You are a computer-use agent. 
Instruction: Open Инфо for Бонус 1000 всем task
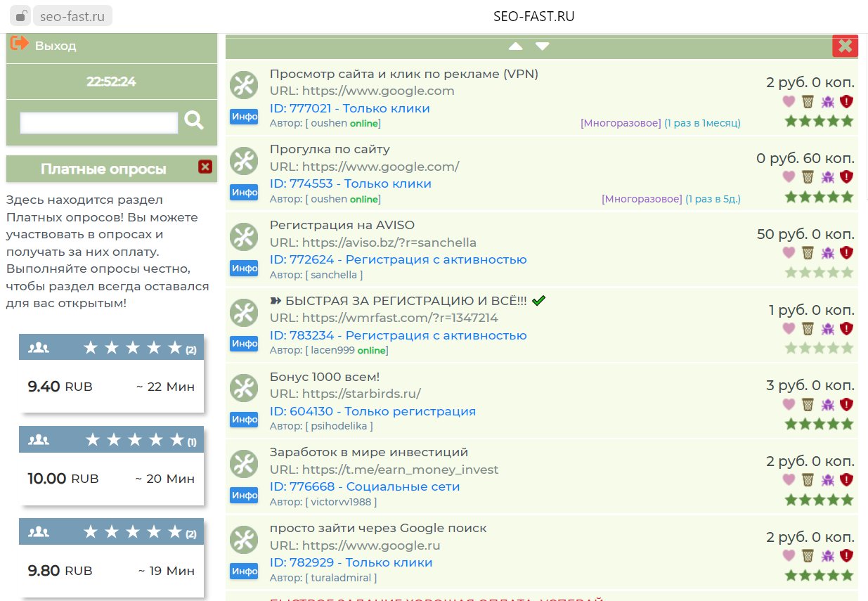(x=245, y=420)
